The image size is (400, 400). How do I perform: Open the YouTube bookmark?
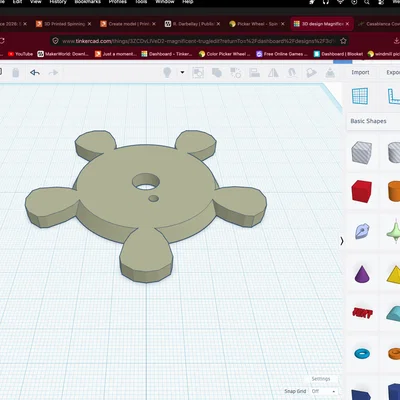(20, 54)
